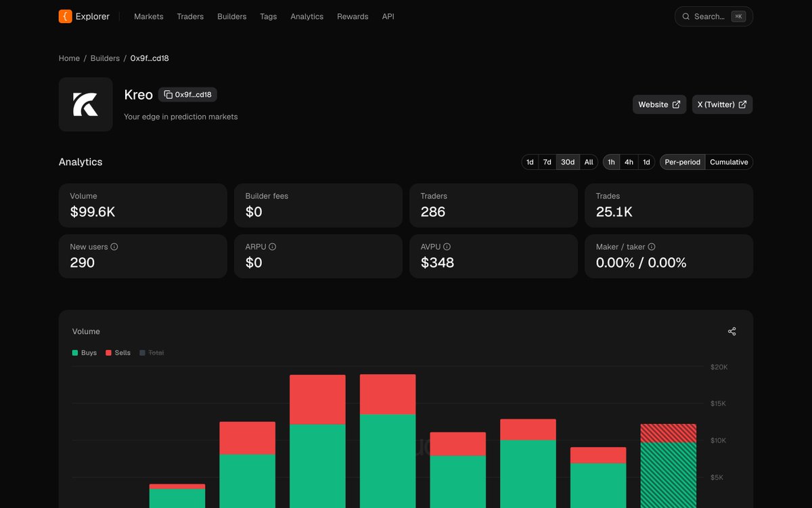Click the $20K axis label
Image resolution: width=812 pixels, height=508 pixels.
[719, 367]
